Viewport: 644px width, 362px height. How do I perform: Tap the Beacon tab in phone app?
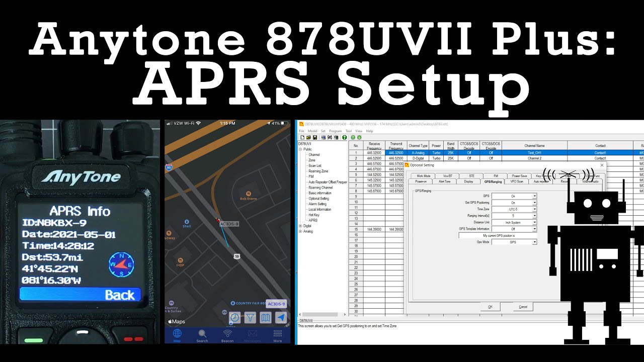[227, 336]
